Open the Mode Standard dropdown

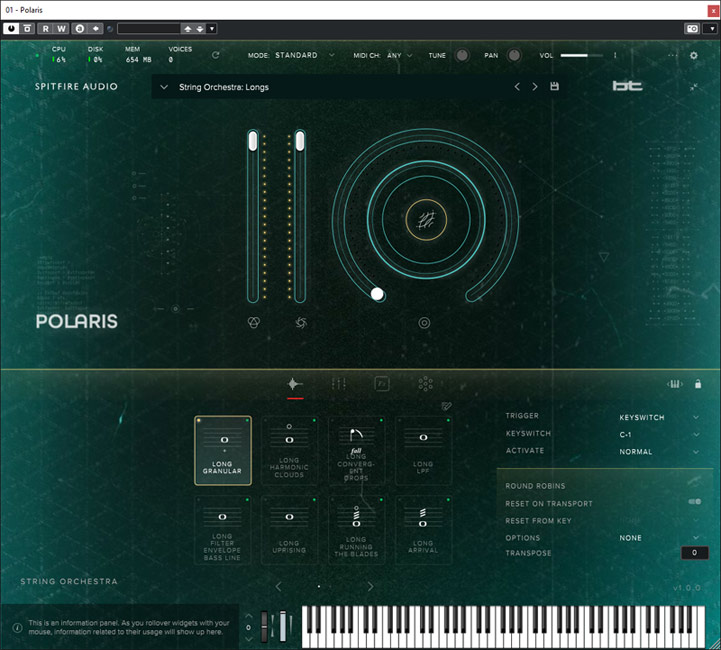300,56
